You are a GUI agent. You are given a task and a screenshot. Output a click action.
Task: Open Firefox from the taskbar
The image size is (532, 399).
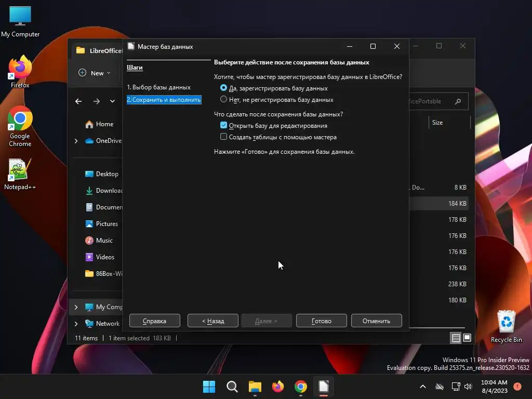pos(278,387)
